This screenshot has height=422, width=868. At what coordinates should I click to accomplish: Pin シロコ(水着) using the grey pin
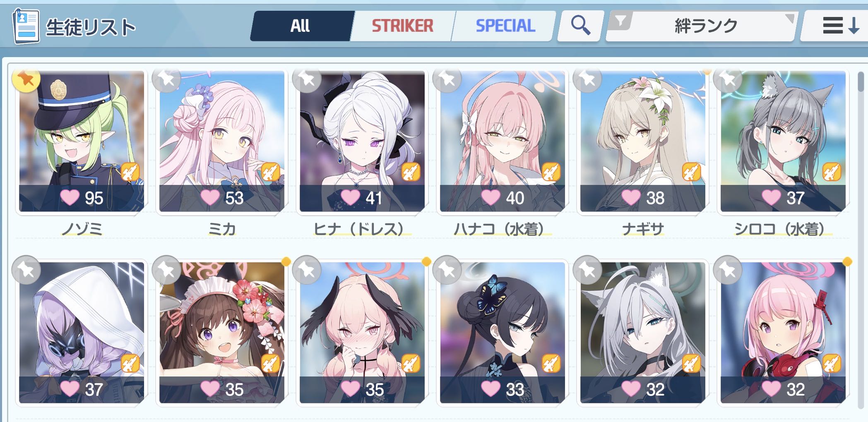728,79
